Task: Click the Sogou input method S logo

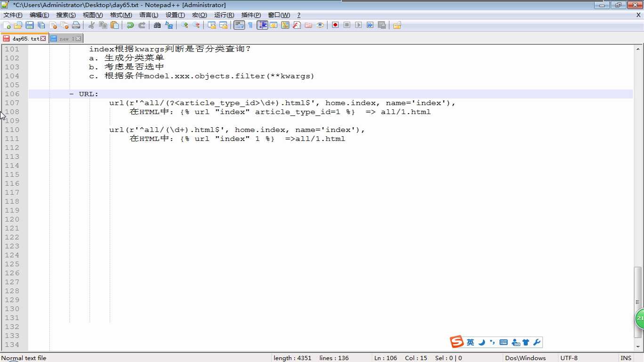Action: 457,342
